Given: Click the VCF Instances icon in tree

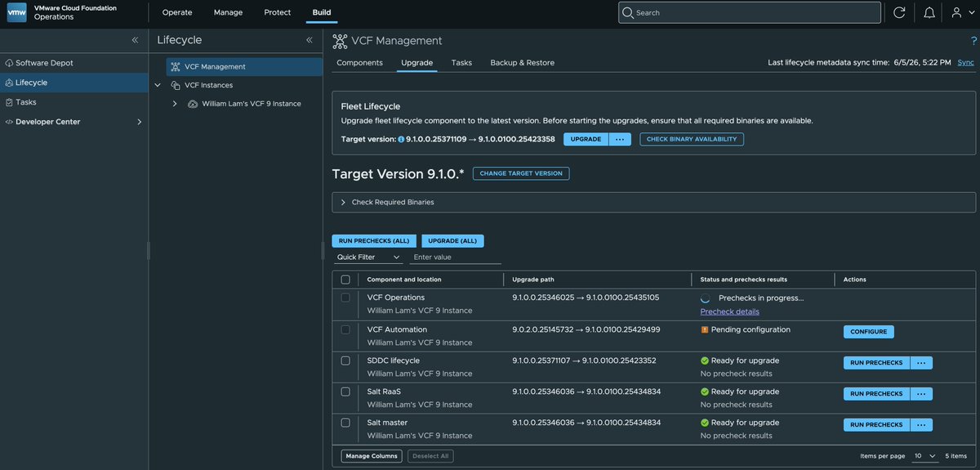Looking at the screenshot, I should point(176,85).
